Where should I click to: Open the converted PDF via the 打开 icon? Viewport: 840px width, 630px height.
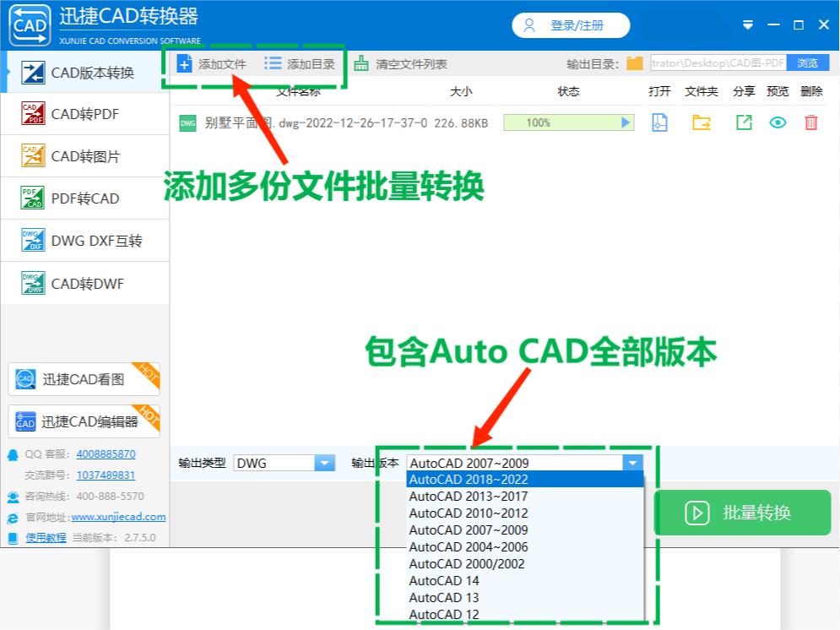[659, 122]
